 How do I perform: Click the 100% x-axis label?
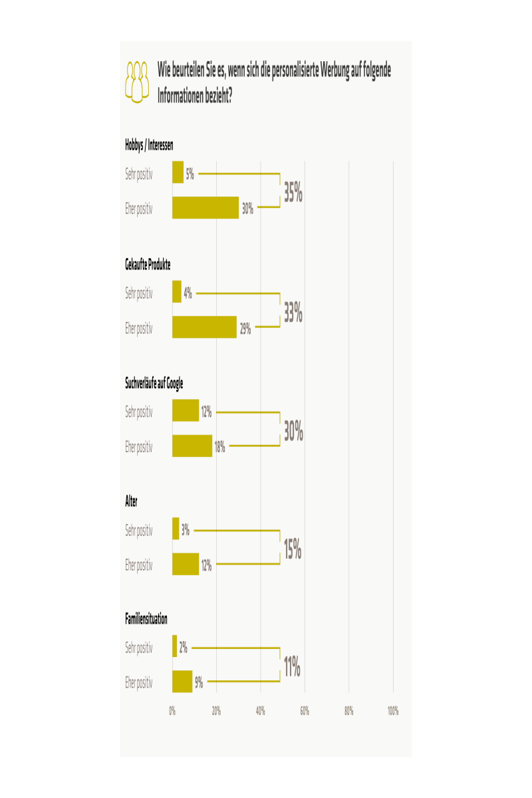point(393,711)
